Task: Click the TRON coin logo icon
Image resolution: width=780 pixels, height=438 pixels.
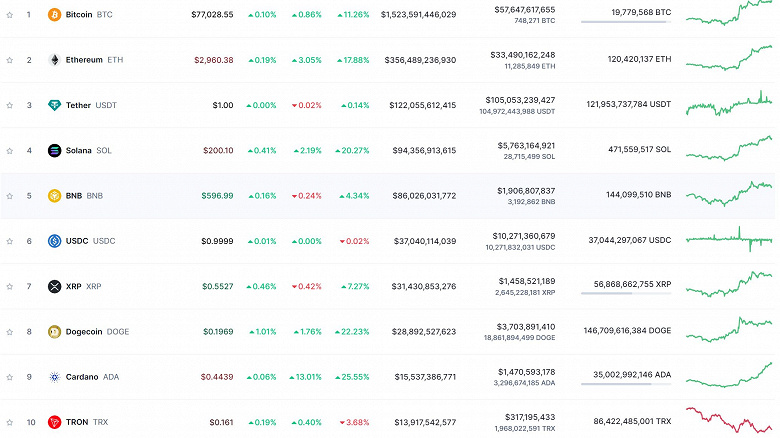Action: pos(54,422)
